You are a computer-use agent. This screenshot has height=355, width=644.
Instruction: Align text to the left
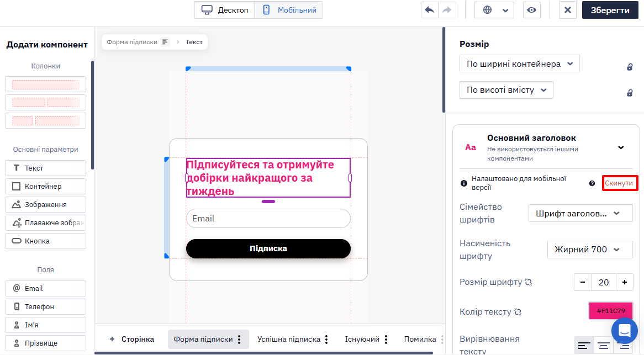[584, 346]
